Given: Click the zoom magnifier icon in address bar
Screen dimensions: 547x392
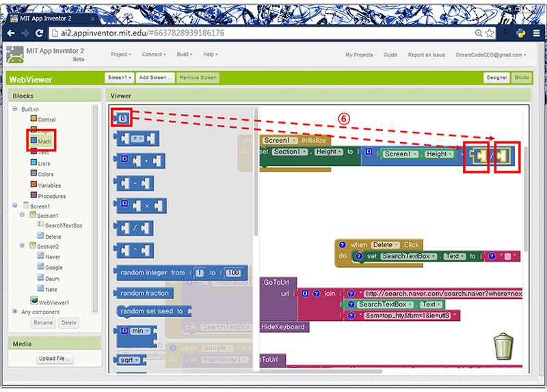Looking at the screenshot, I should tap(479, 33).
